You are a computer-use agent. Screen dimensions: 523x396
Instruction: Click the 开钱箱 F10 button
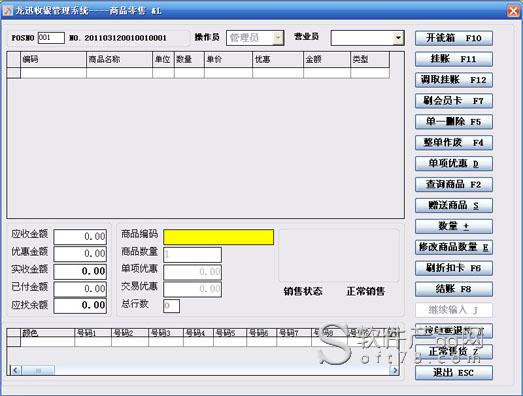[x=454, y=38]
